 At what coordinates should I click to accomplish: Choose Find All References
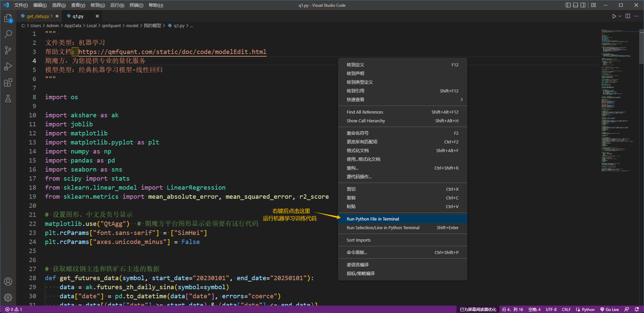tap(402, 112)
